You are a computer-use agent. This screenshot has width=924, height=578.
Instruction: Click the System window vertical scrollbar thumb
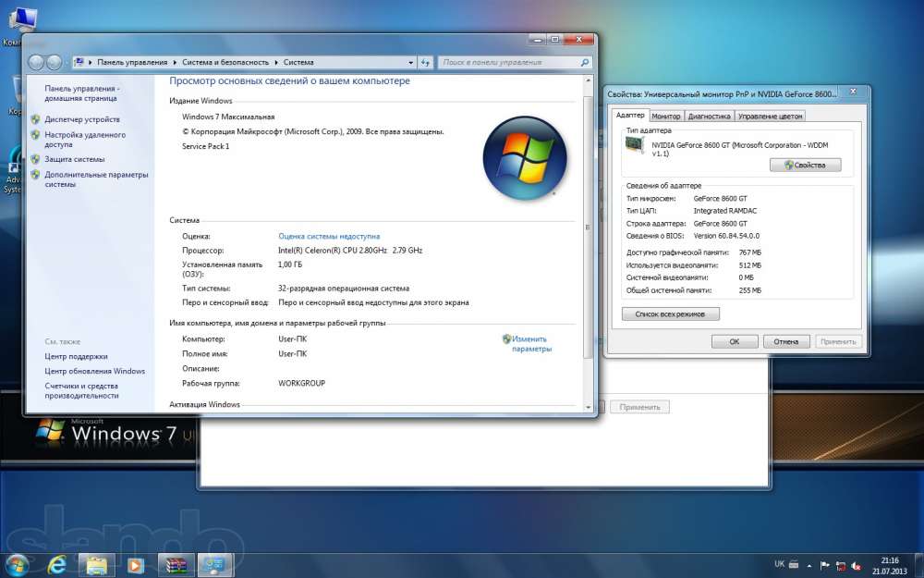tap(587, 228)
